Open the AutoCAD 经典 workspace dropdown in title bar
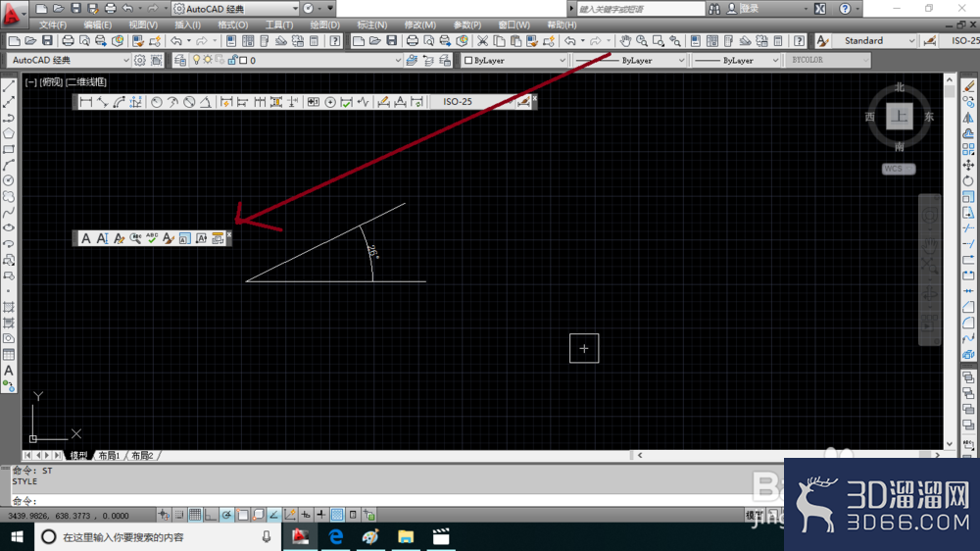The height and width of the screenshot is (551, 980). 235,9
